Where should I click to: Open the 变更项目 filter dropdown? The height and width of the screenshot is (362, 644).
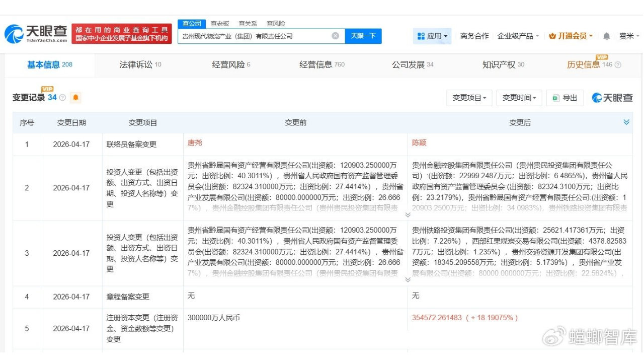click(469, 98)
